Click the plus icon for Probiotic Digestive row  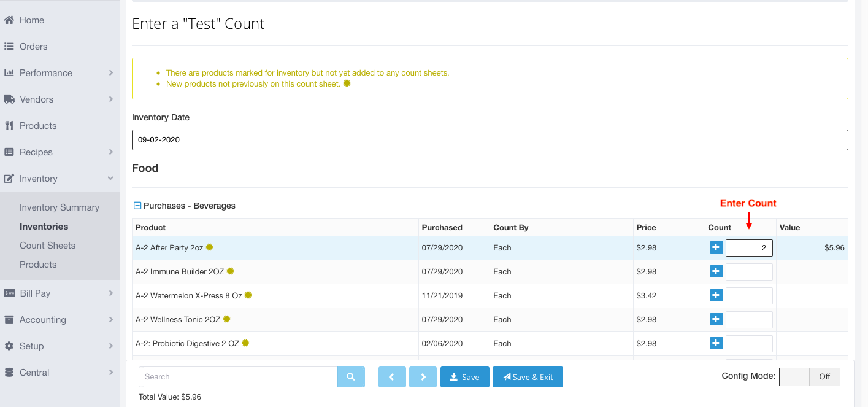click(716, 343)
